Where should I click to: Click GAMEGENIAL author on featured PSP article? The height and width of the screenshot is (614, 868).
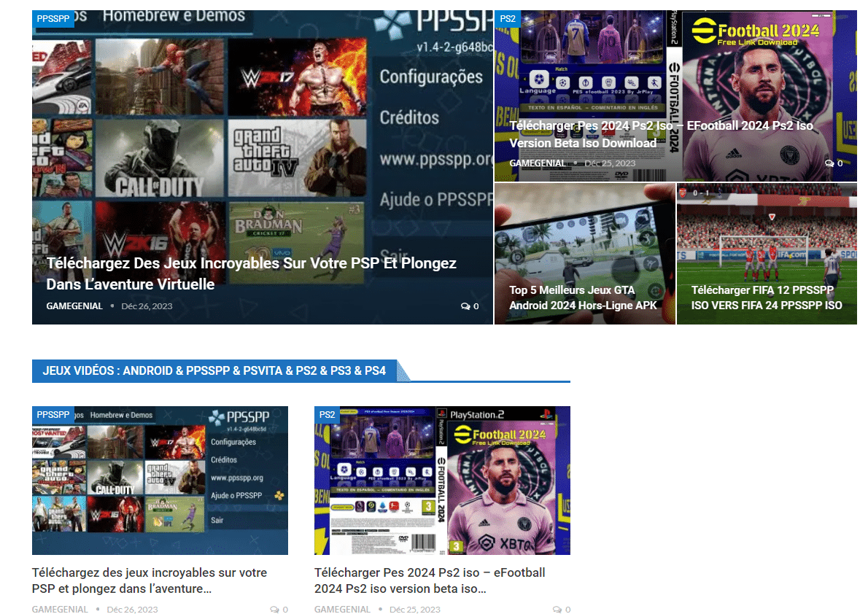tap(74, 306)
